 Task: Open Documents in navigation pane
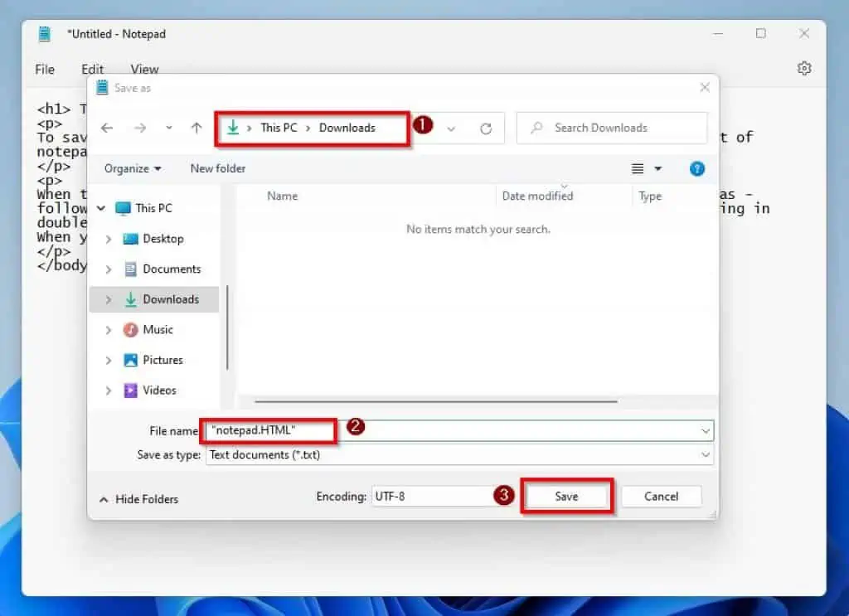pyautogui.click(x=172, y=269)
